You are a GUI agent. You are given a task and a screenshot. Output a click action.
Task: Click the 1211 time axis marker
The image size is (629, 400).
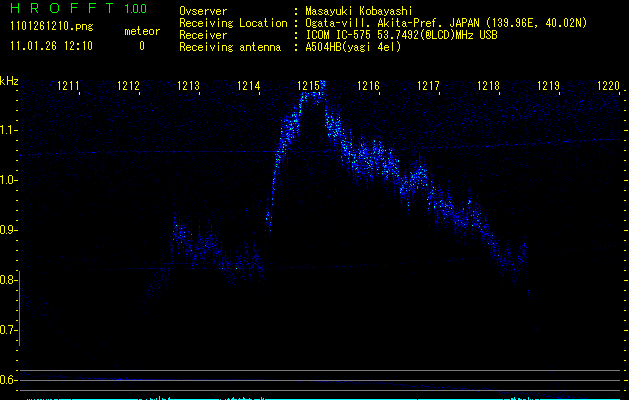click(69, 87)
